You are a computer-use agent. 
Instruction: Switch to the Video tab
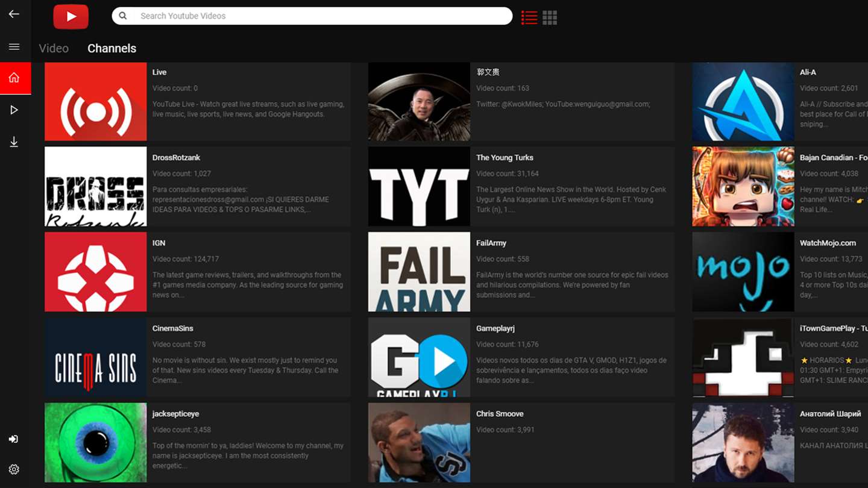pyautogui.click(x=54, y=48)
